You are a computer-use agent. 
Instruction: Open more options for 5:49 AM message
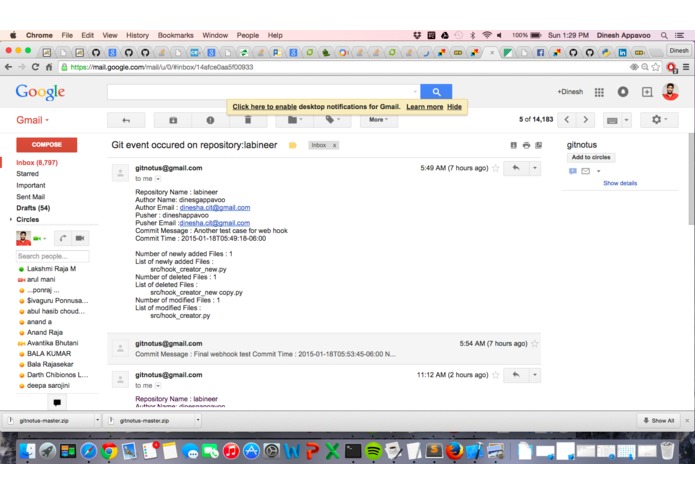(535, 168)
